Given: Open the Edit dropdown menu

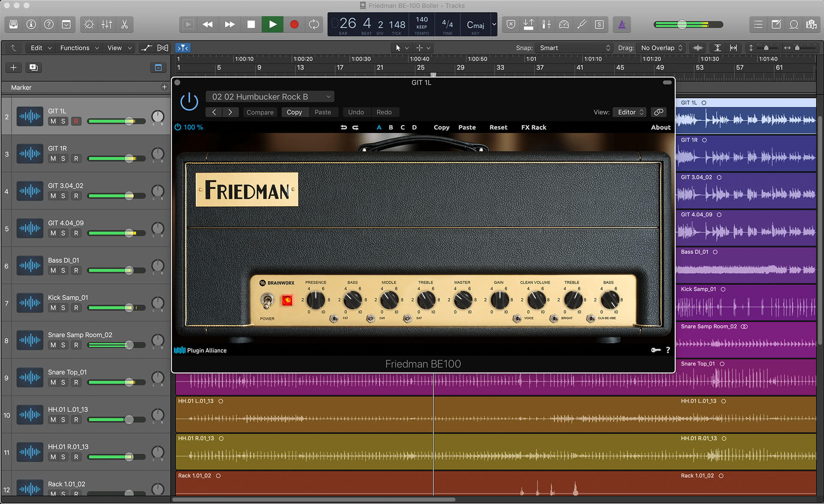Looking at the screenshot, I should pyautogui.click(x=40, y=48).
